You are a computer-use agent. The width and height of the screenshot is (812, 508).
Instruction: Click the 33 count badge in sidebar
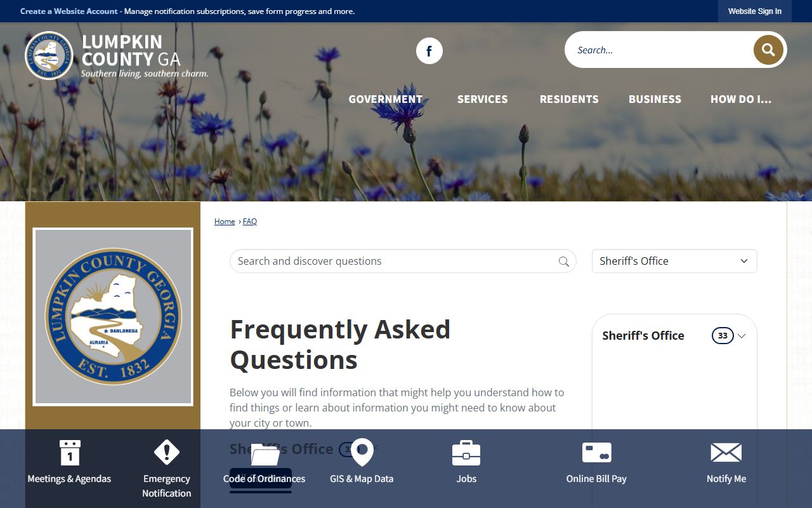pos(723,336)
